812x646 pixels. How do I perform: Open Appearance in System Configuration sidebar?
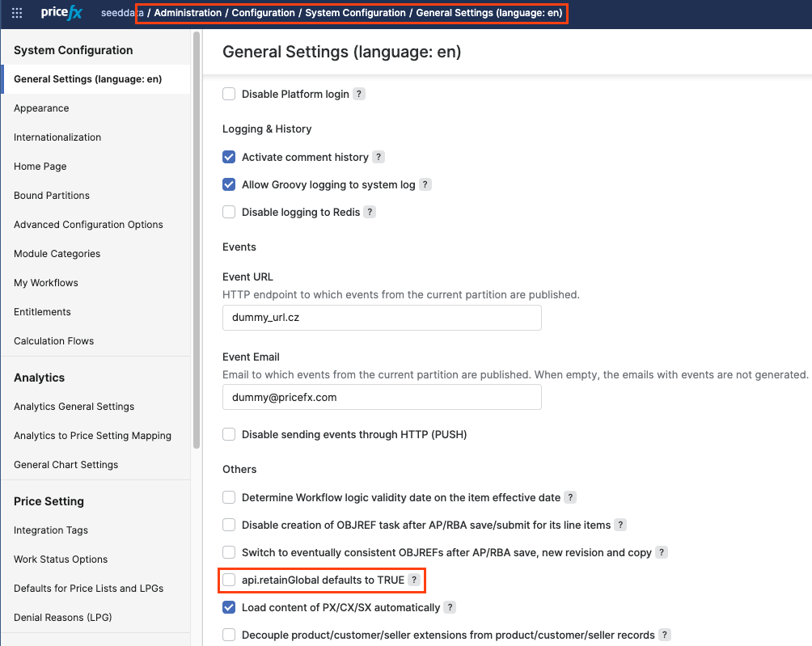tap(41, 108)
